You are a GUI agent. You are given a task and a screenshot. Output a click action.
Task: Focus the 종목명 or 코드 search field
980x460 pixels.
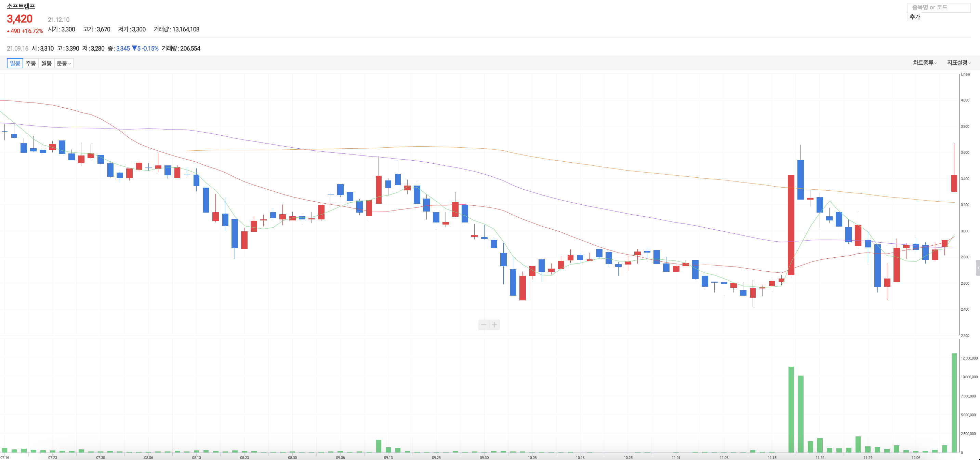click(x=939, y=7)
